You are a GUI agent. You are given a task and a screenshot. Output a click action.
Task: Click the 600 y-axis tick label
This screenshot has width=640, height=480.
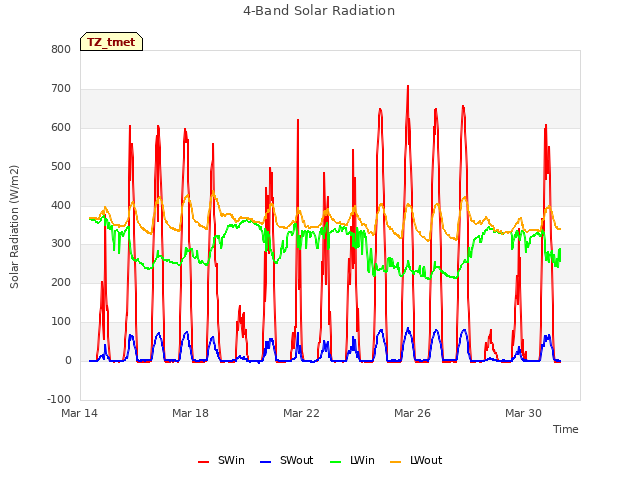pyautogui.click(x=61, y=127)
